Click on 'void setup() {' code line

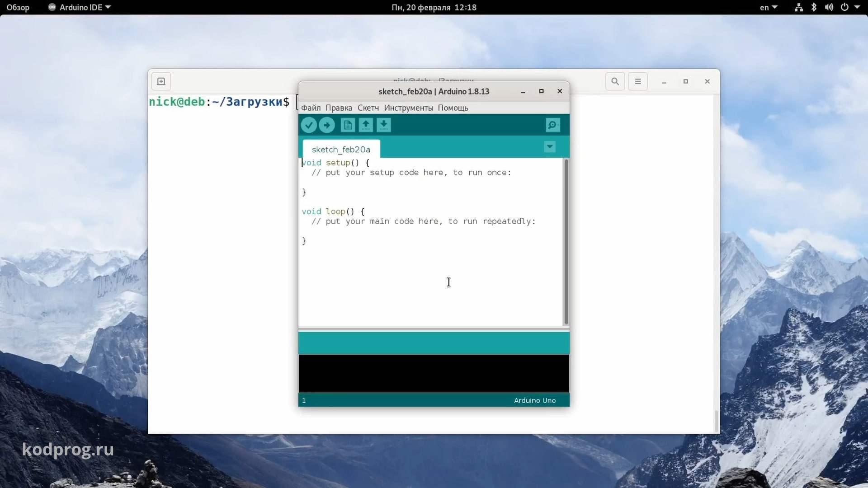coord(335,163)
